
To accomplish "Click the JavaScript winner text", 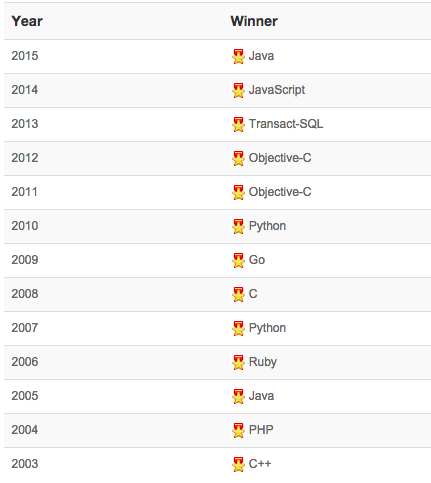I will coord(277,90).
